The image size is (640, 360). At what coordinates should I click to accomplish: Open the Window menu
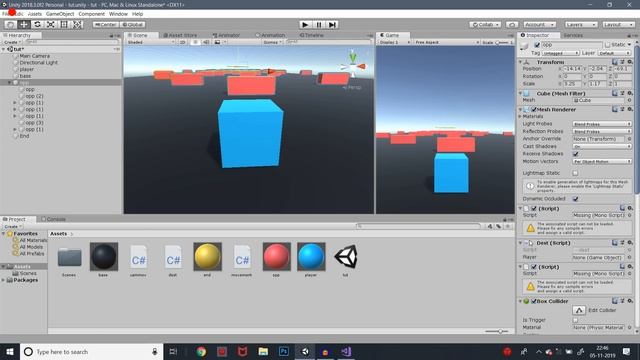pos(118,14)
